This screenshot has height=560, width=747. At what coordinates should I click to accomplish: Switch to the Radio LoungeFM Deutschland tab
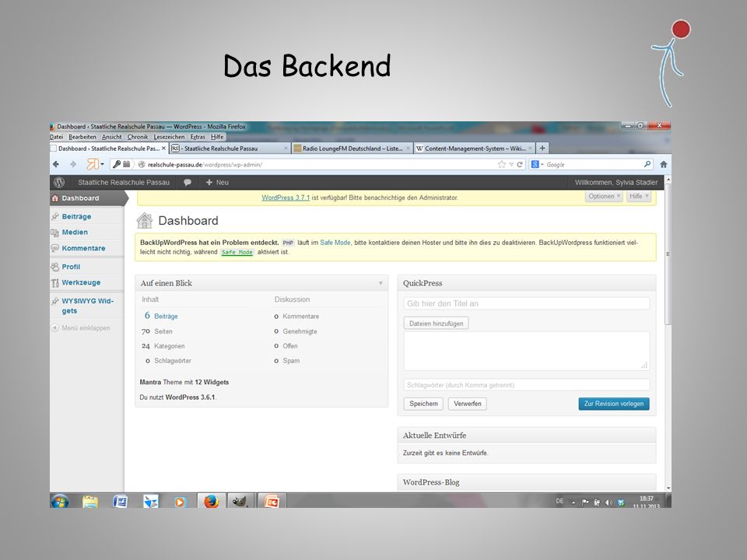[352, 149]
